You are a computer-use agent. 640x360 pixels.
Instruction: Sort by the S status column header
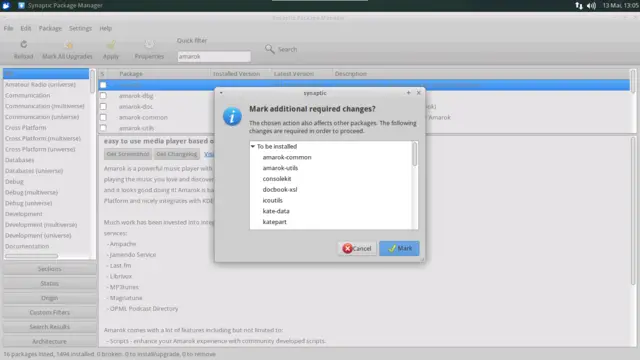coord(103,74)
